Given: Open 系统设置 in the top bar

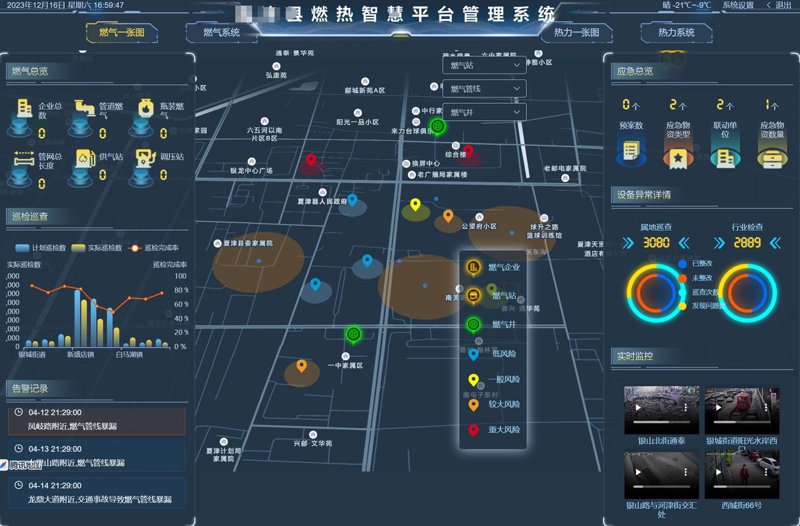Looking at the screenshot, I should (738, 5).
